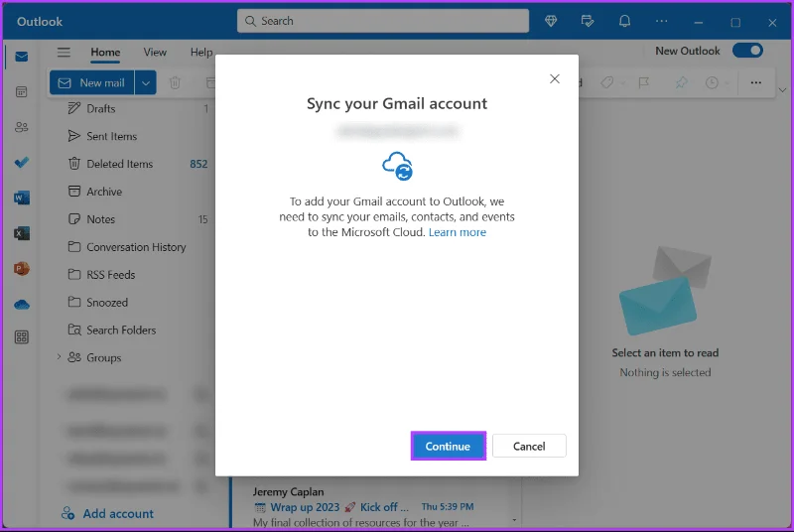The width and height of the screenshot is (794, 532).
Task: Click the Deleted Items count 852
Action: [198, 164]
